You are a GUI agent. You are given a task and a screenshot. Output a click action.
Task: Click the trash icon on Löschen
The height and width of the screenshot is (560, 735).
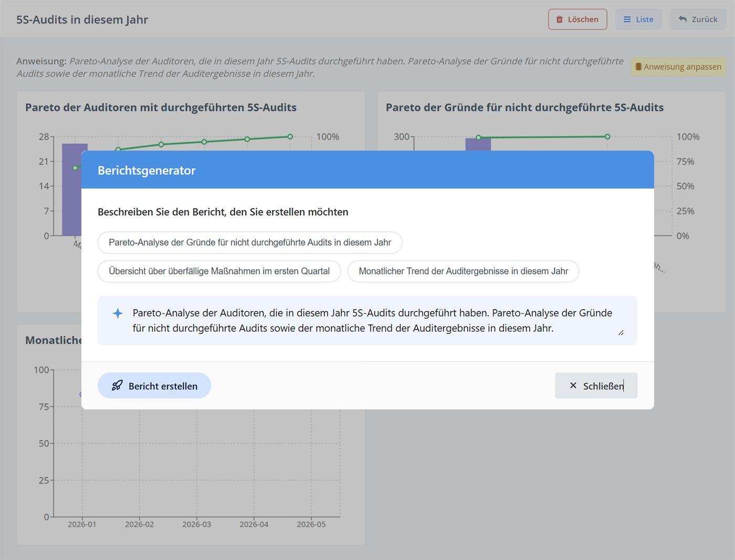(x=560, y=19)
